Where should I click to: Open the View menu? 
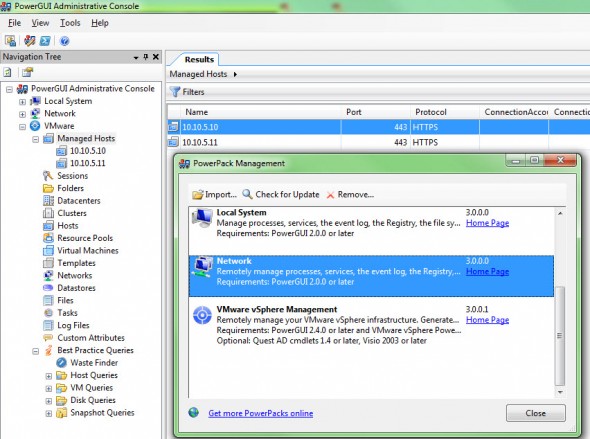point(40,23)
